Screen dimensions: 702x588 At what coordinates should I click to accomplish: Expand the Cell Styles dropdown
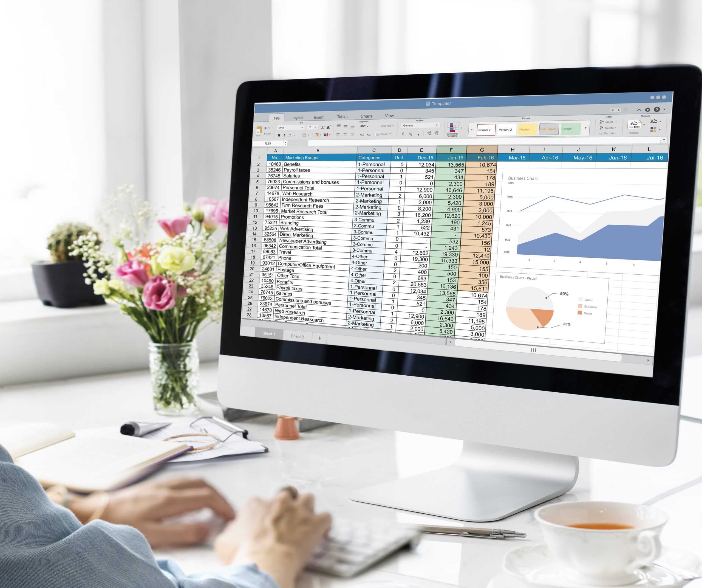tap(585, 129)
